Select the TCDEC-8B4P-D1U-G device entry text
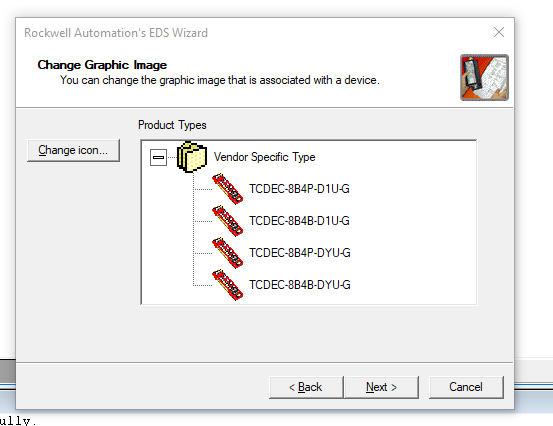 point(299,189)
